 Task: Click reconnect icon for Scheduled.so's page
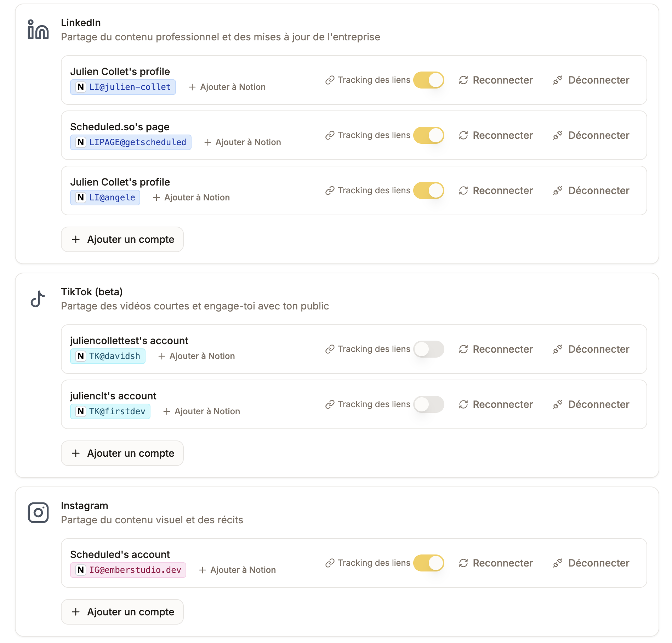(x=463, y=135)
